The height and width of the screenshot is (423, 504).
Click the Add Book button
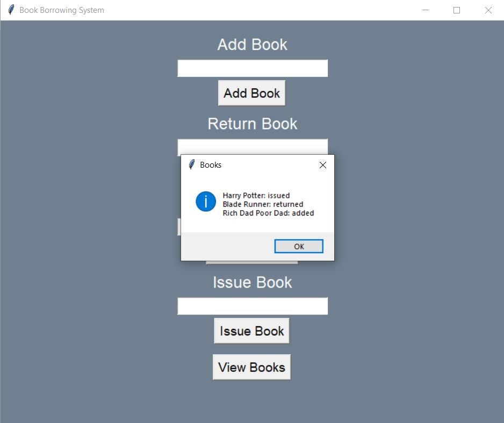(x=251, y=94)
